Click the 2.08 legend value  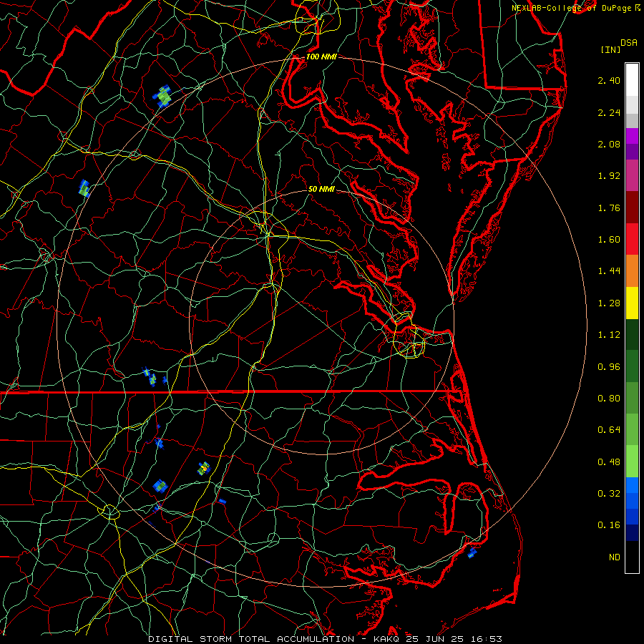(x=609, y=144)
